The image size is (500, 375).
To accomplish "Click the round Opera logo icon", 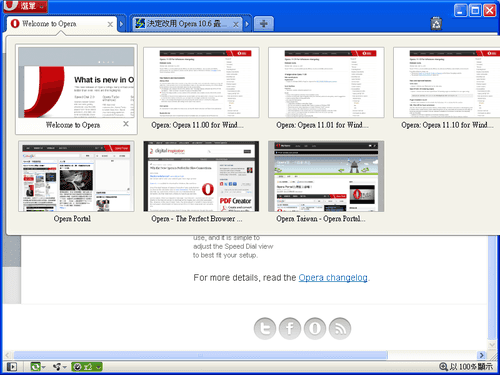I will pos(315,329).
